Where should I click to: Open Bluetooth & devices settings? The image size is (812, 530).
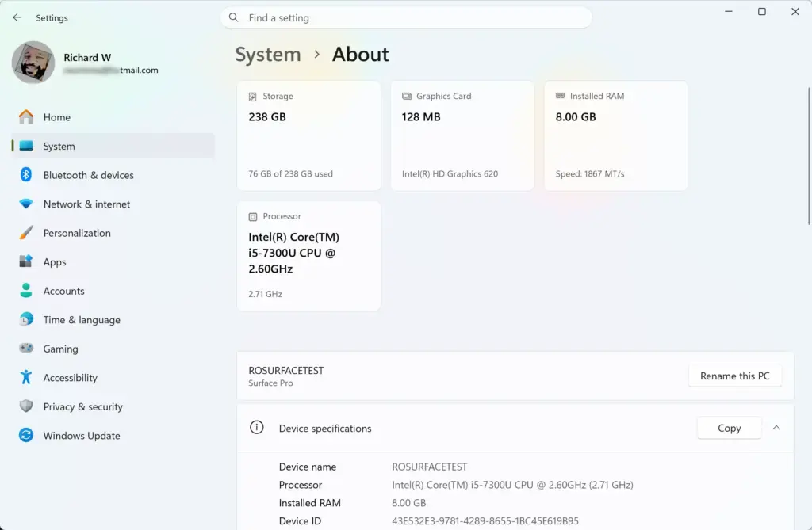coord(113,175)
